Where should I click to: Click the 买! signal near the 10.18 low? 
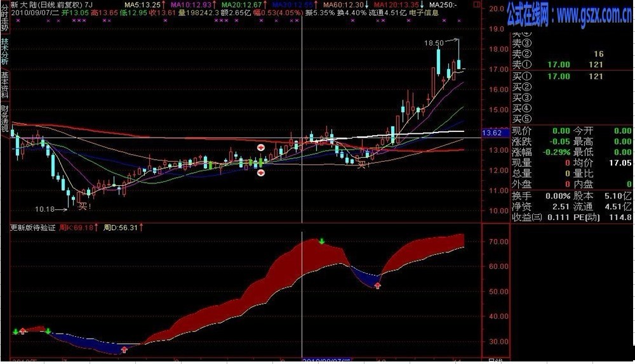click(x=84, y=207)
